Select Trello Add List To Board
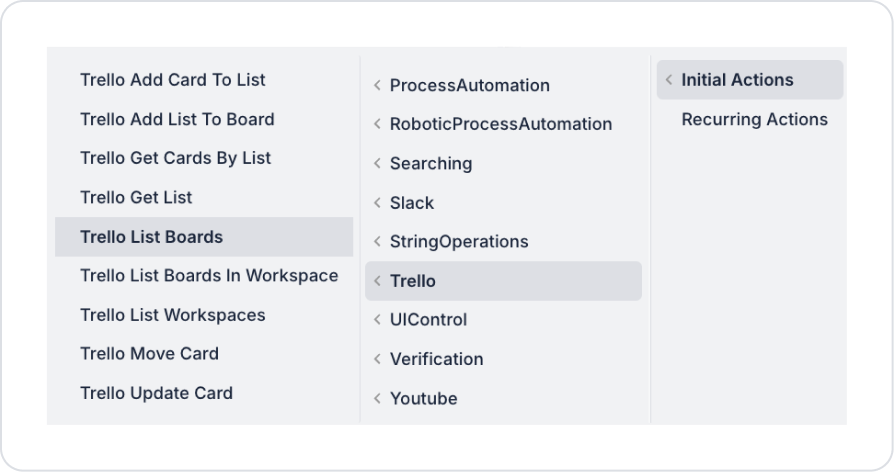 click(x=177, y=120)
